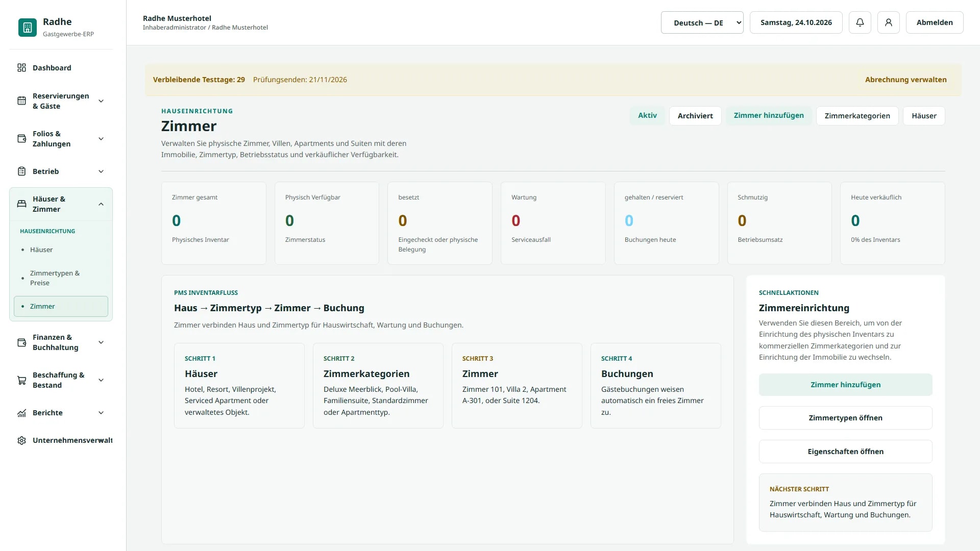Click the Unternehmensverwaltung gear icon
The image size is (980, 551).
click(21, 440)
